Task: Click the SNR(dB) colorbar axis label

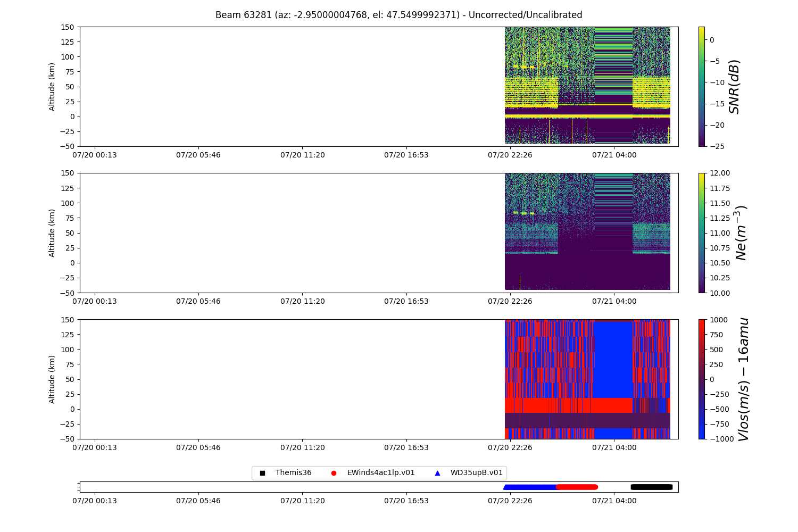Action: click(x=734, y=86)
